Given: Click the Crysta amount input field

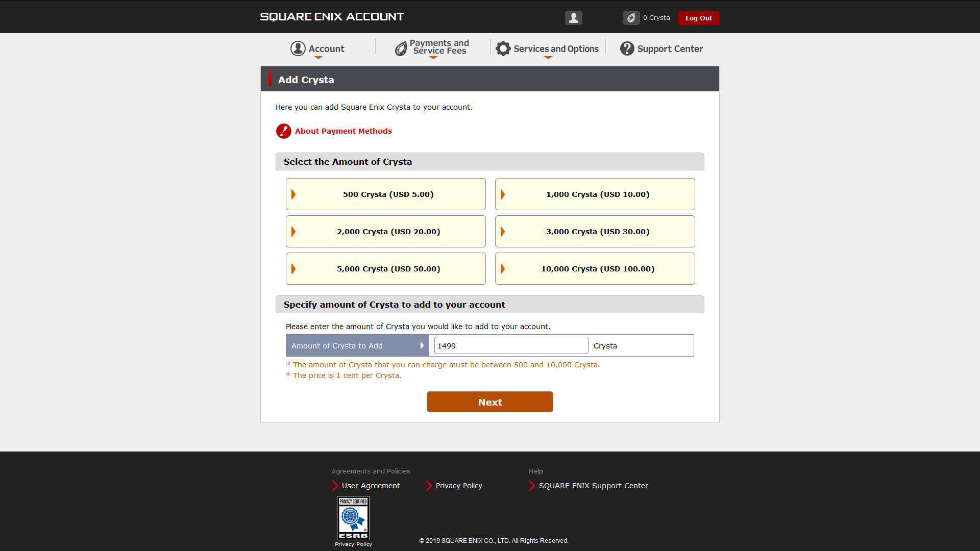Looking at the screenshot, I should (x=511, y=345).
